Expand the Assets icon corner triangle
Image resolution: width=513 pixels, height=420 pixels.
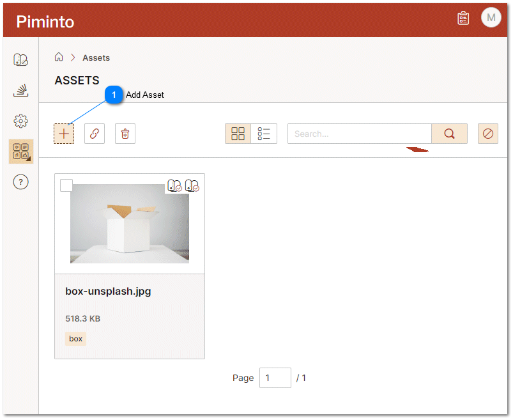point(30,160)
